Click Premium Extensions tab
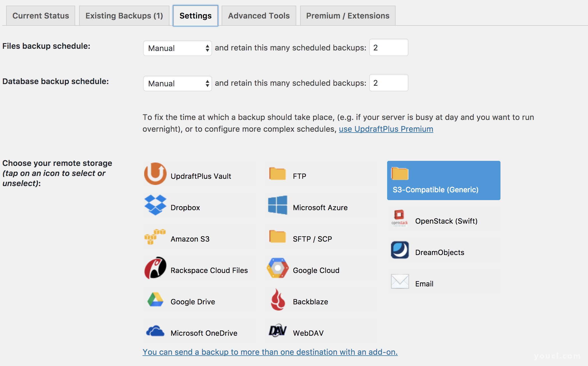The height and width of the screenshot is (366, 588). (x=348, y=16)
